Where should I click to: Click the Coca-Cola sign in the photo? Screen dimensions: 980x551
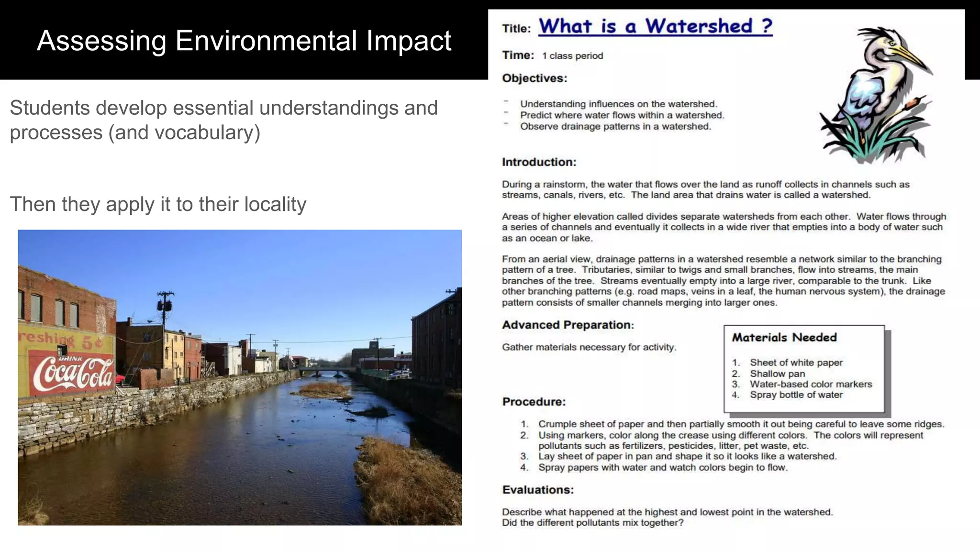click(73, 373)
